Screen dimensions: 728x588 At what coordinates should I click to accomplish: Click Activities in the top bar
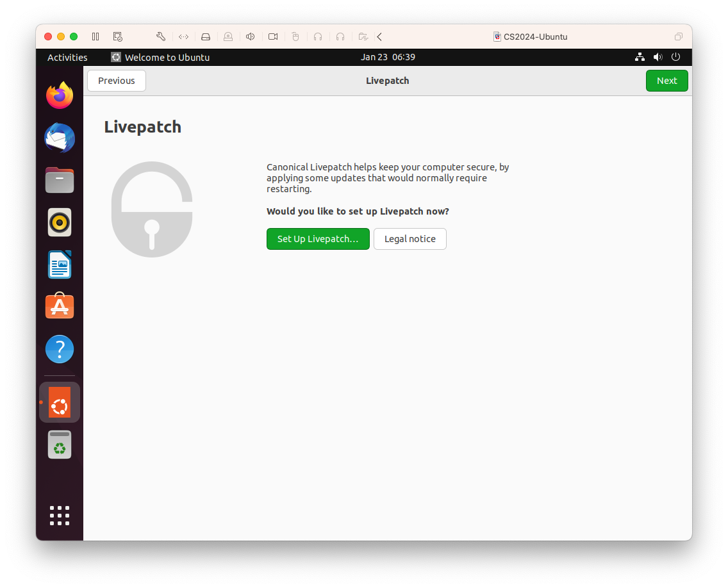pos(67,57)
